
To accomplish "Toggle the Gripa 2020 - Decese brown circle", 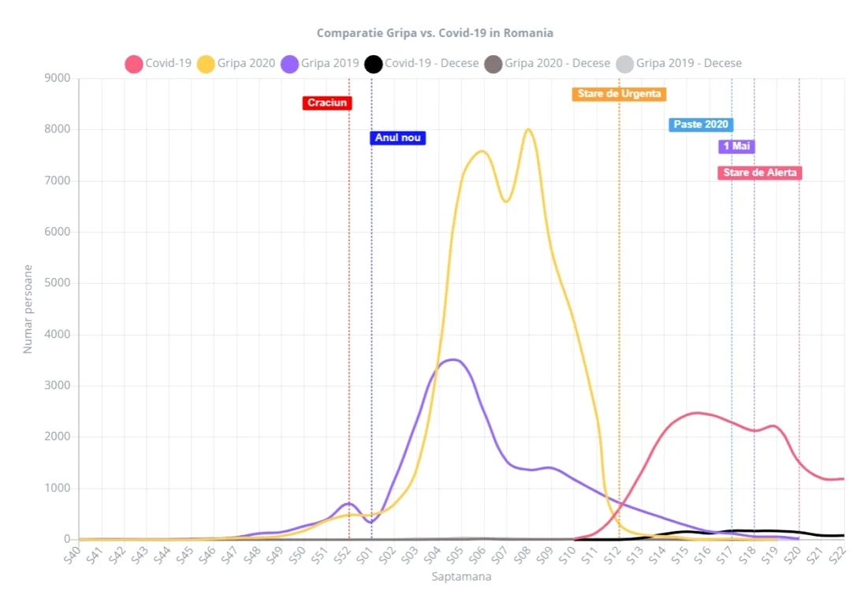I will (x=494, y=64).
